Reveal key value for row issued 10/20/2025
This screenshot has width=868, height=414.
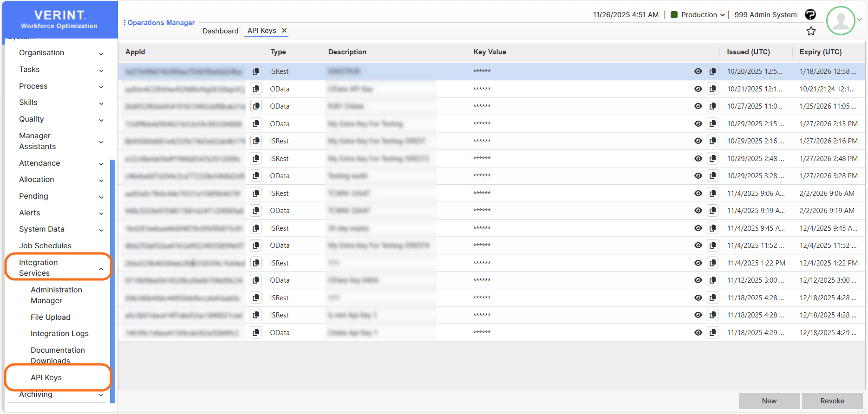698,71
